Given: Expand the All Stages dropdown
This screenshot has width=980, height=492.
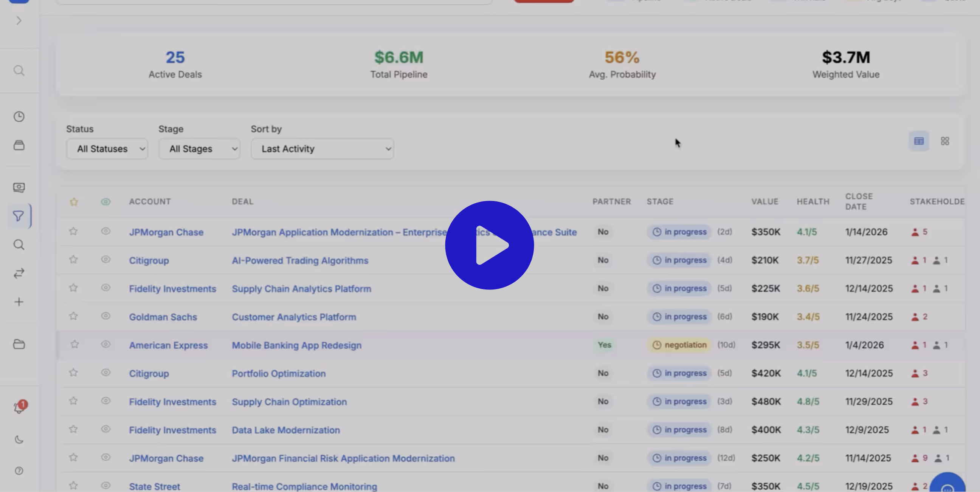Looking at the screenshot, I should 199,149.
